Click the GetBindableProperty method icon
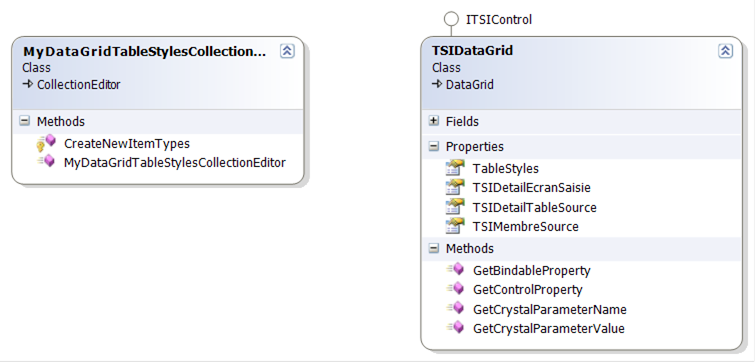This screenshot has width=756, height=363. click(x=455, y=269)
